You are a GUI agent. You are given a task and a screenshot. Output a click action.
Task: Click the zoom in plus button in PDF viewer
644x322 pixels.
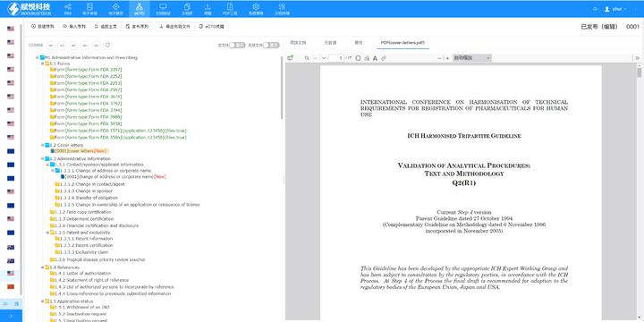[447, 58]
